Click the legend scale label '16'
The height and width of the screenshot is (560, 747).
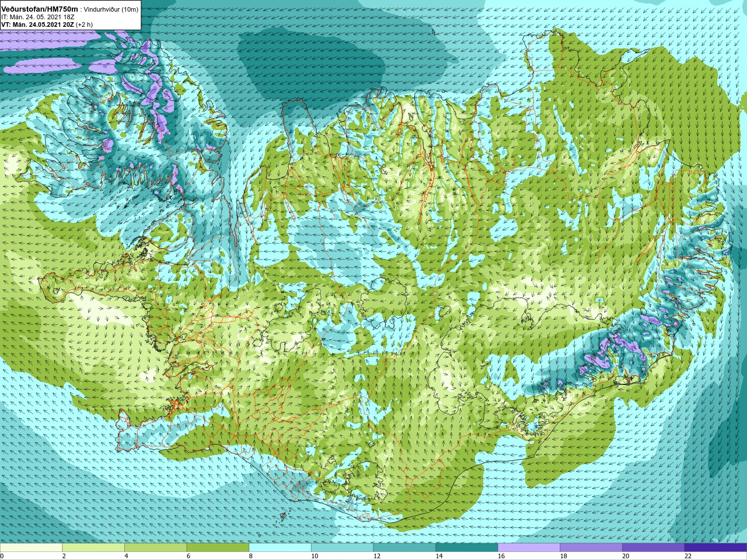pyautogui.click(x=501, y=556)
